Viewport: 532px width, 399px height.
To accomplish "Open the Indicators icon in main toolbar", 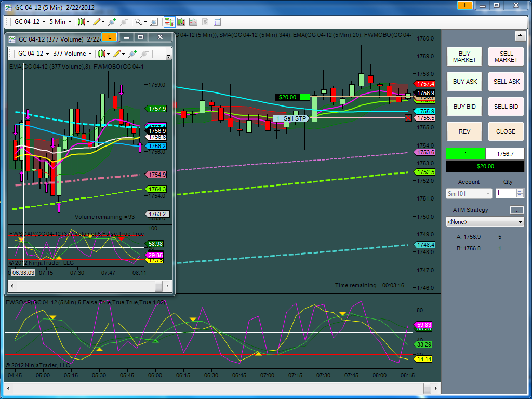I will pos(193,22).
